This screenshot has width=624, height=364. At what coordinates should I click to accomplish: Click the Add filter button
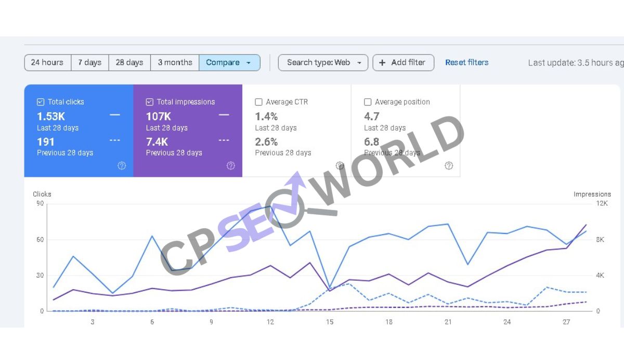[x=403, y=62]
